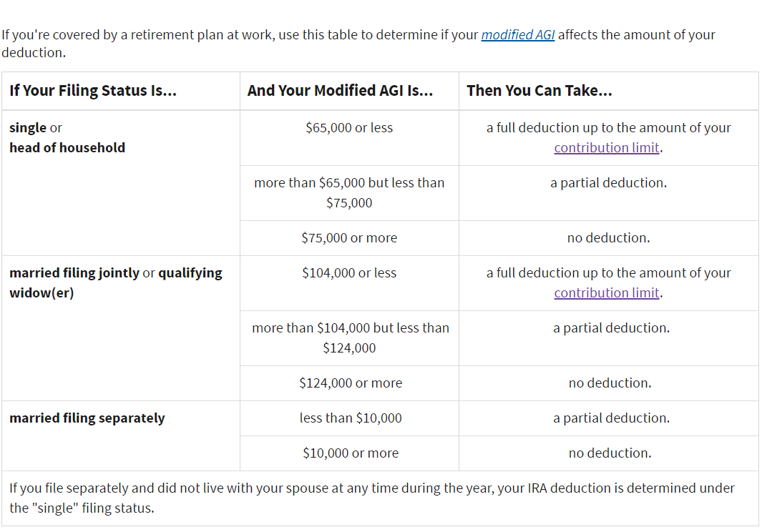Click the table footnote about filing separately
This screenshot has width=762, height=532.
tap(380, 498)
